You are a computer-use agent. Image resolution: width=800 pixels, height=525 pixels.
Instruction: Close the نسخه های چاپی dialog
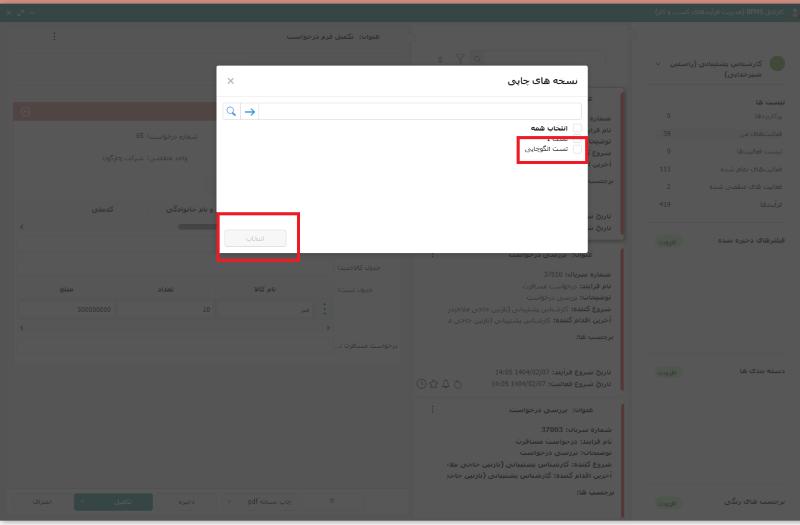click(x=231, y=81)
